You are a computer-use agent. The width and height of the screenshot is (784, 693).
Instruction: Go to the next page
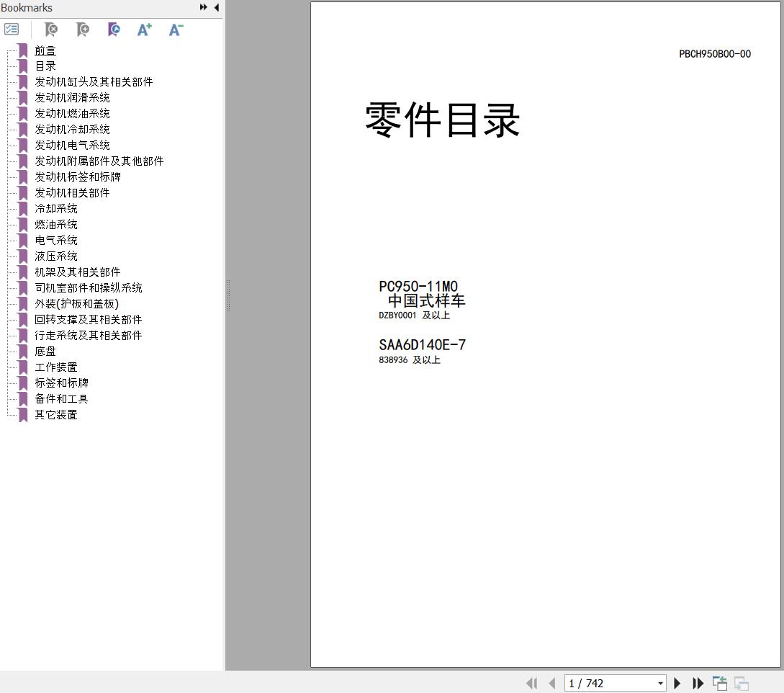pyautogui.click(x=677, y=683)
